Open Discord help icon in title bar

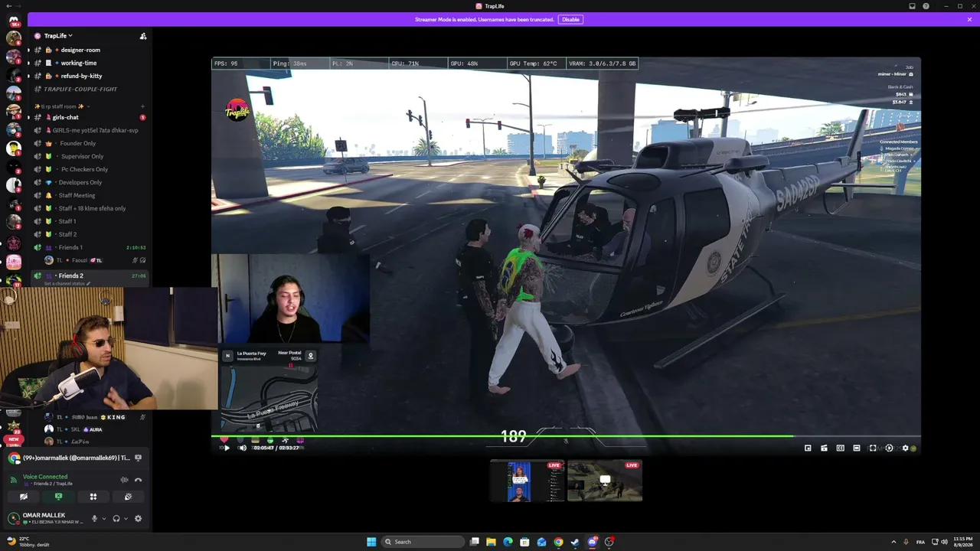926,6
